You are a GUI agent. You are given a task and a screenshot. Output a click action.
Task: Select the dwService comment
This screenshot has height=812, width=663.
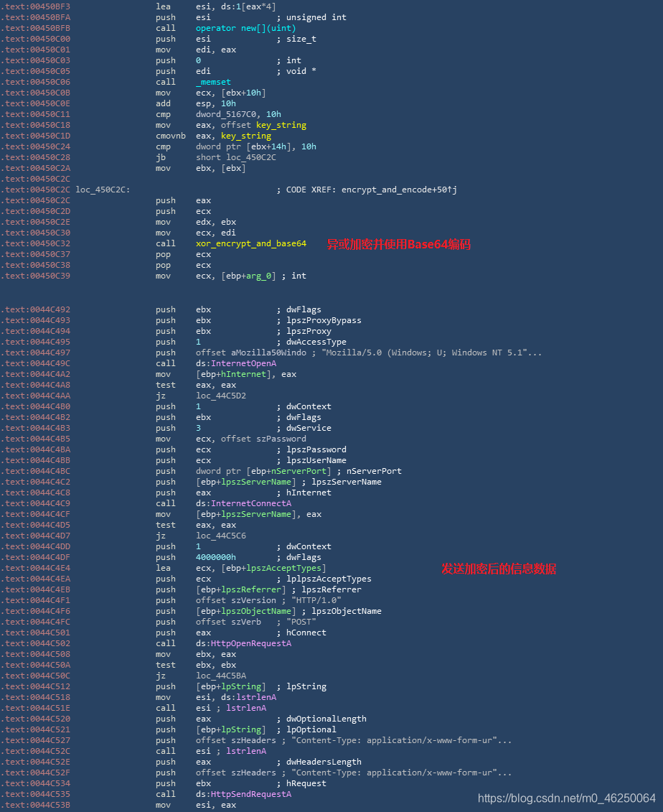(x=309, y=429)
